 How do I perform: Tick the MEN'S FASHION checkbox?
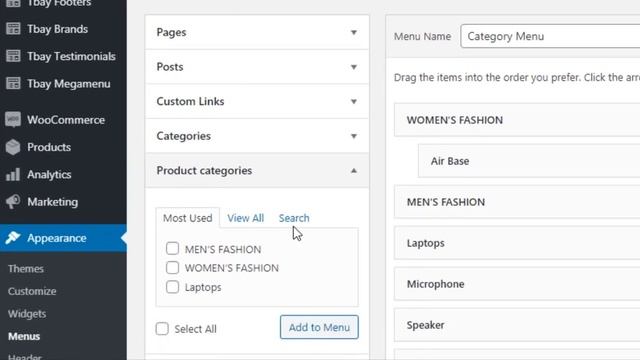pyautogui.click(x=172, y=249)
